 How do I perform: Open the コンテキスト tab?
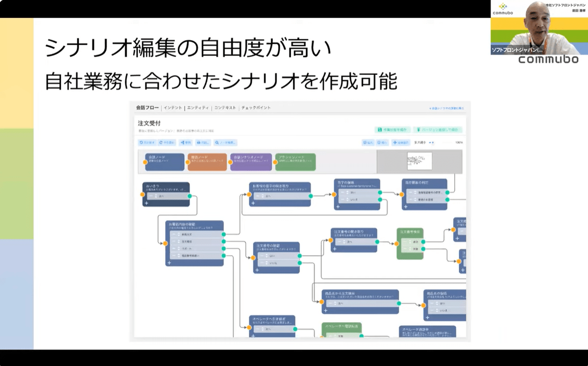tap(225, 108)
